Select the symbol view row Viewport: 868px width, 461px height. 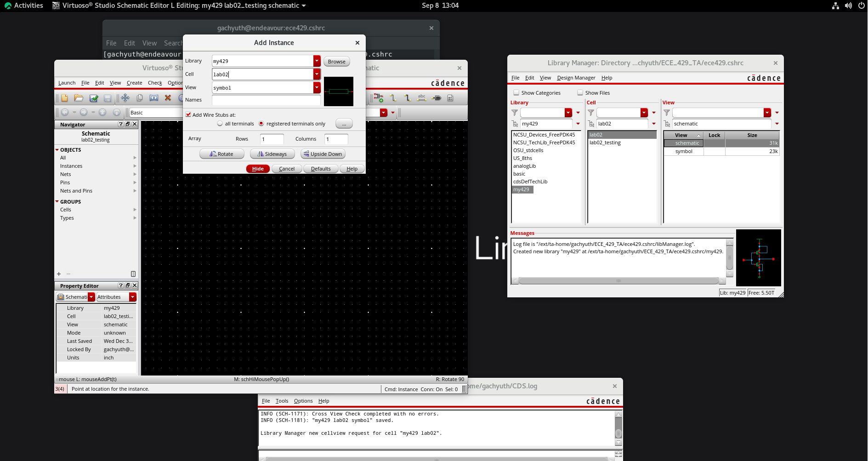coord(721,151)
